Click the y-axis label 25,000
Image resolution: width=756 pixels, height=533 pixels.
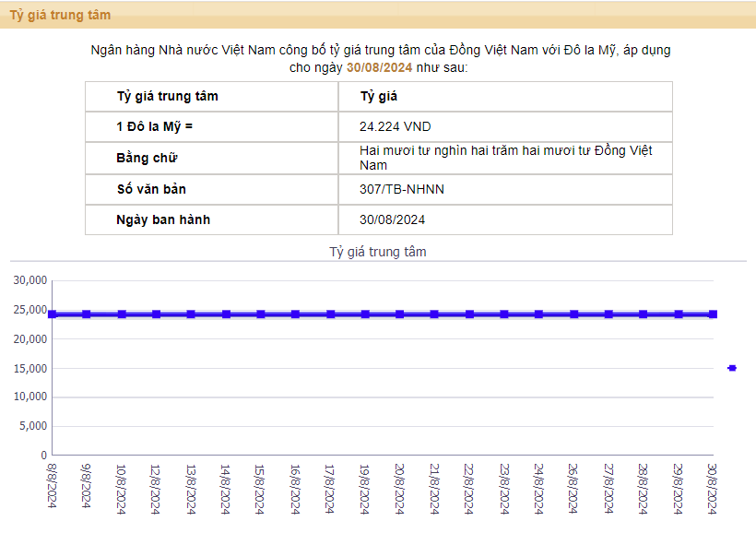(x=30, y=310)
